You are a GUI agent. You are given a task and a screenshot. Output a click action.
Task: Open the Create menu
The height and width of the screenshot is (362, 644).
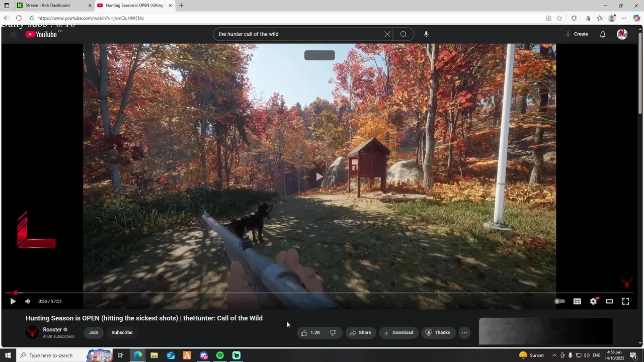[577, 34]
